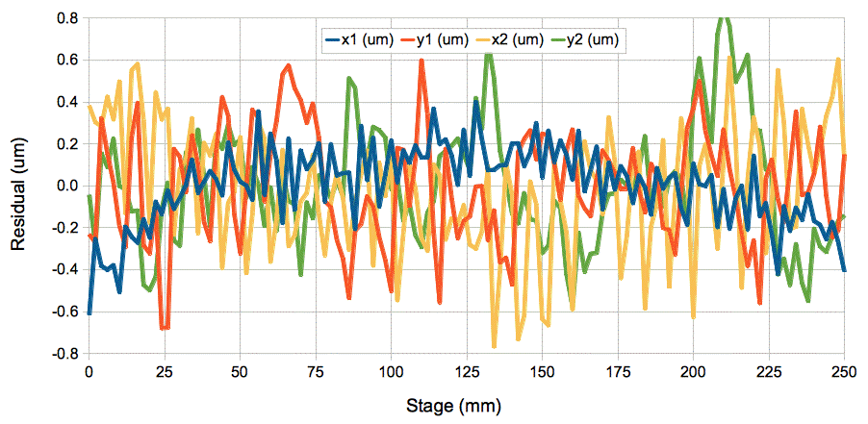Click the green y2 peak above 0.8 near stage 210
The width and height of the screenshot is (868, 424).
tap(724, 19)
